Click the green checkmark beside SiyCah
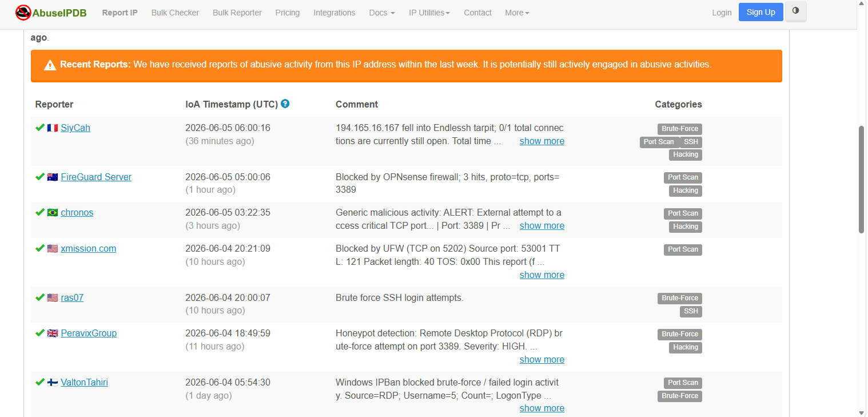The width and height of the screenshot is (868, 417). pos(40,128)
